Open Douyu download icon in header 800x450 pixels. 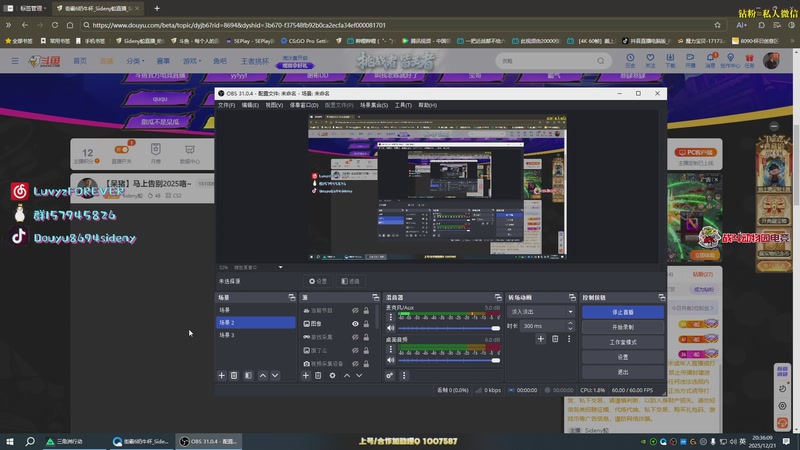(x=670, y=60)
